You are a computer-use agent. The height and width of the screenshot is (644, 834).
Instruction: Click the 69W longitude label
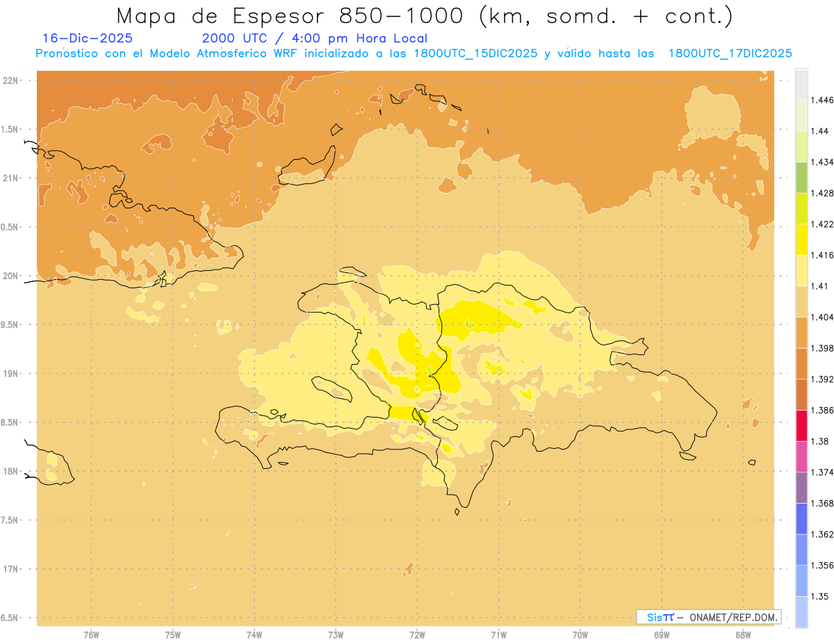pos(662,635)
